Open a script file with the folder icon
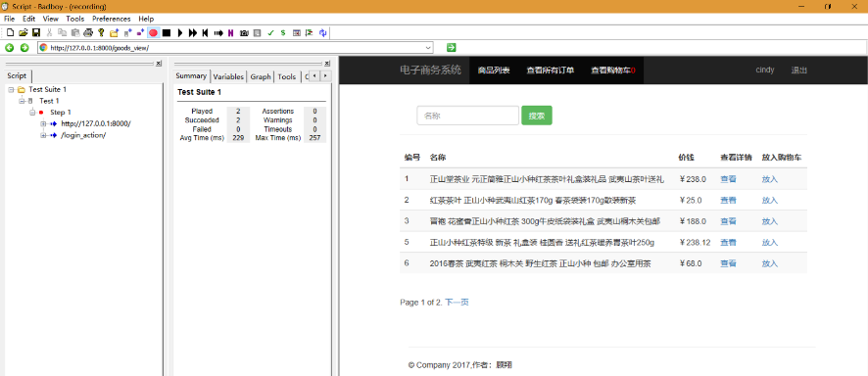This screenshot has width=868, height=376. click(x=23, y=33)
